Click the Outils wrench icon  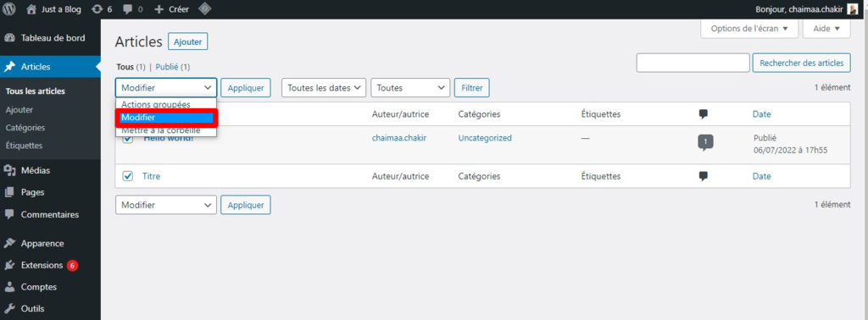click(x=8, y=308)
